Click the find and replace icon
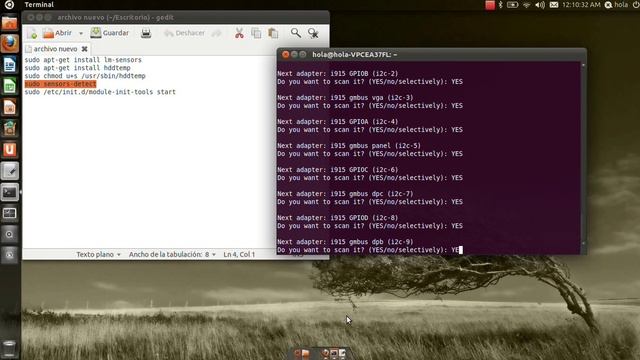640x360 pixels. point(313,33)
